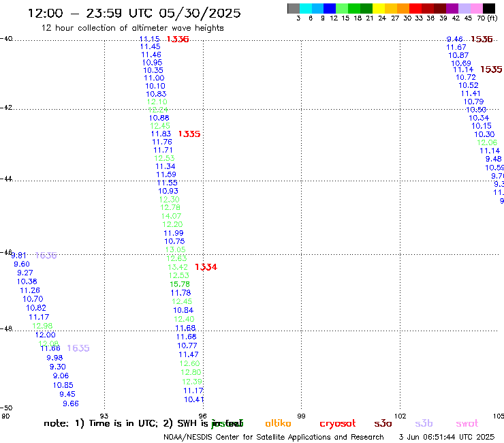
Task: Click the s3b time label 1636
Action: [x=46, y=256]
